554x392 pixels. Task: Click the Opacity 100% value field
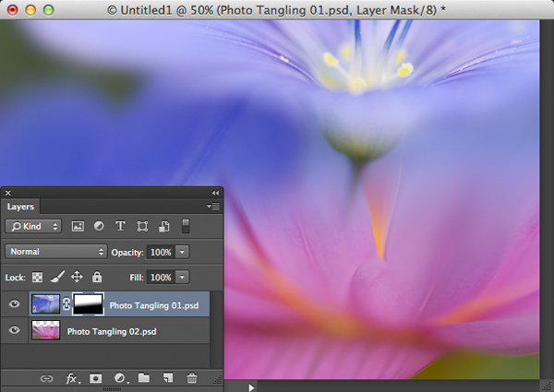(161, 253)
